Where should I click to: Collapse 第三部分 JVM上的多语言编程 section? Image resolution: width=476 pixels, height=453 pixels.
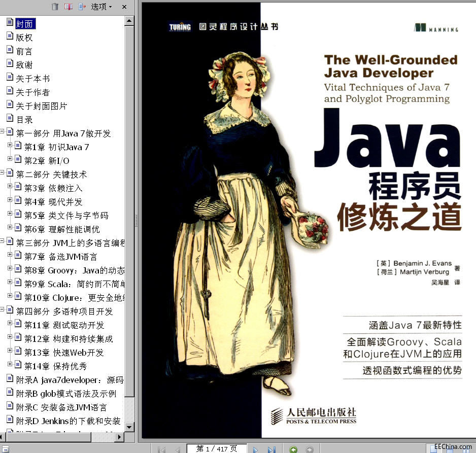pyautogui.click(x=2, y=241)
